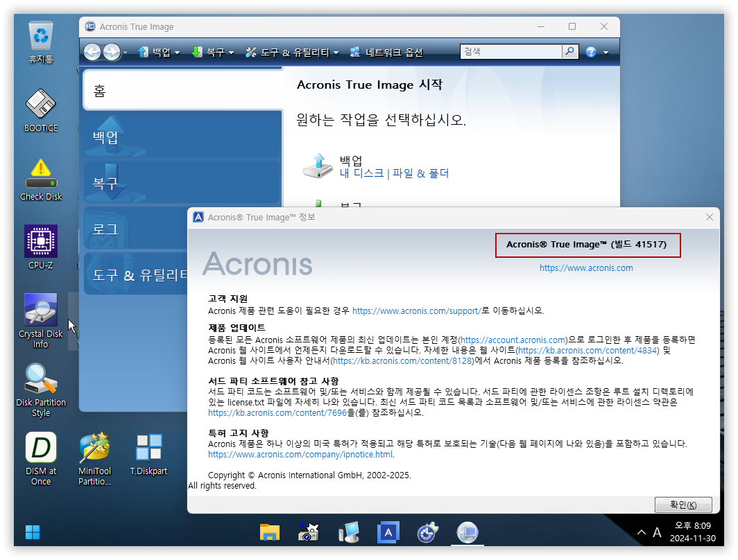Open the Windows Start button
The height and width of the screenshot is (560, 738).
[x=33, y=532]
